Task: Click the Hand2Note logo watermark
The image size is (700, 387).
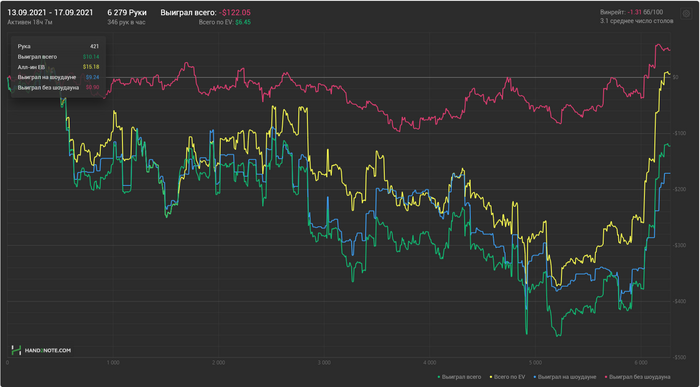Action: click(x=41, y=350)
